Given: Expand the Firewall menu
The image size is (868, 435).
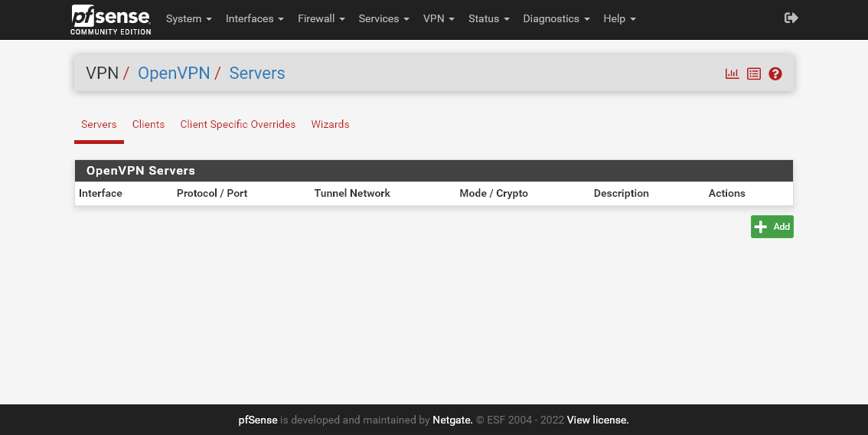Looking at the screenshot, I should (x=321, y=19).
